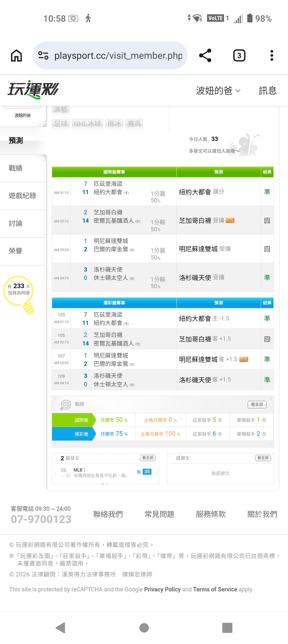Viewport: 288px width, 644px height.
Task: Open the 戰績 sidebar tab
Action: click(15, 168)
